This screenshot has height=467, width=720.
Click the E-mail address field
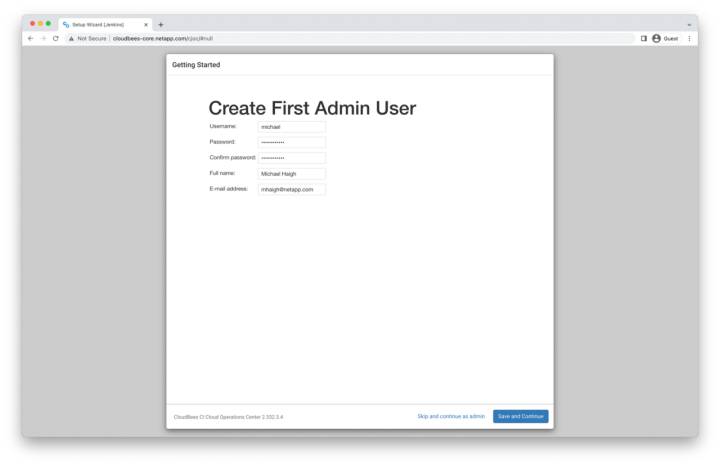291,189
